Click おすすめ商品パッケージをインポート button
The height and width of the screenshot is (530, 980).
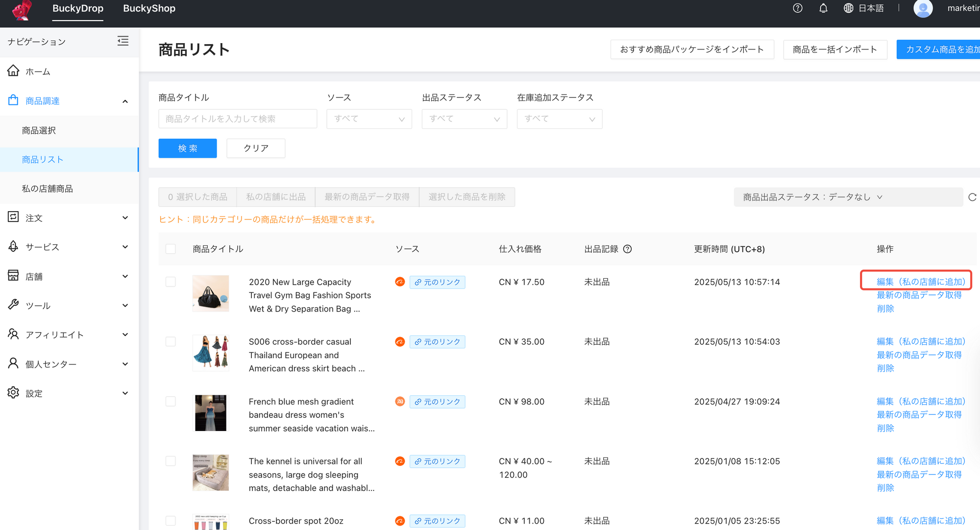pyautogui.click(x=692, y=49)
